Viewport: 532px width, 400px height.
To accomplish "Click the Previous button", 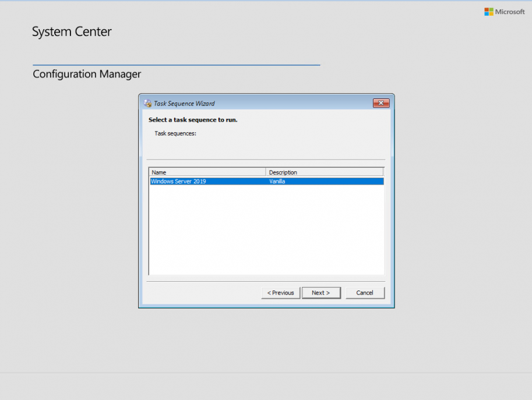I will point(280,292).
